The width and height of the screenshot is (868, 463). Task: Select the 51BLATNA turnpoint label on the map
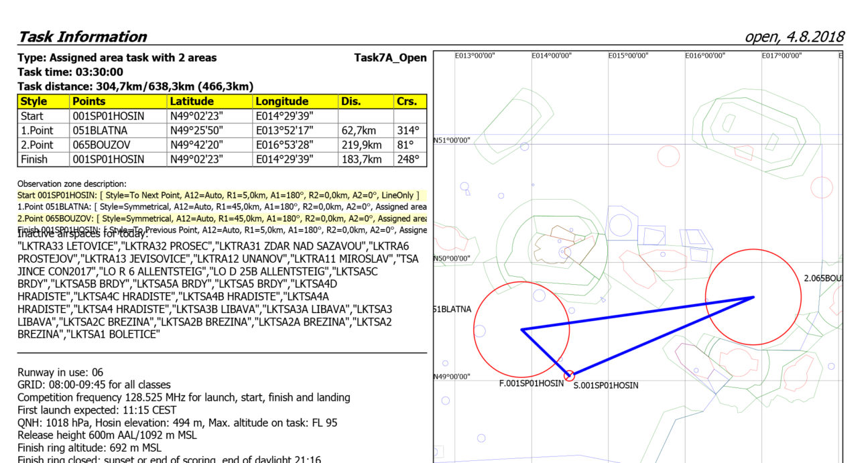coord(452,309)
